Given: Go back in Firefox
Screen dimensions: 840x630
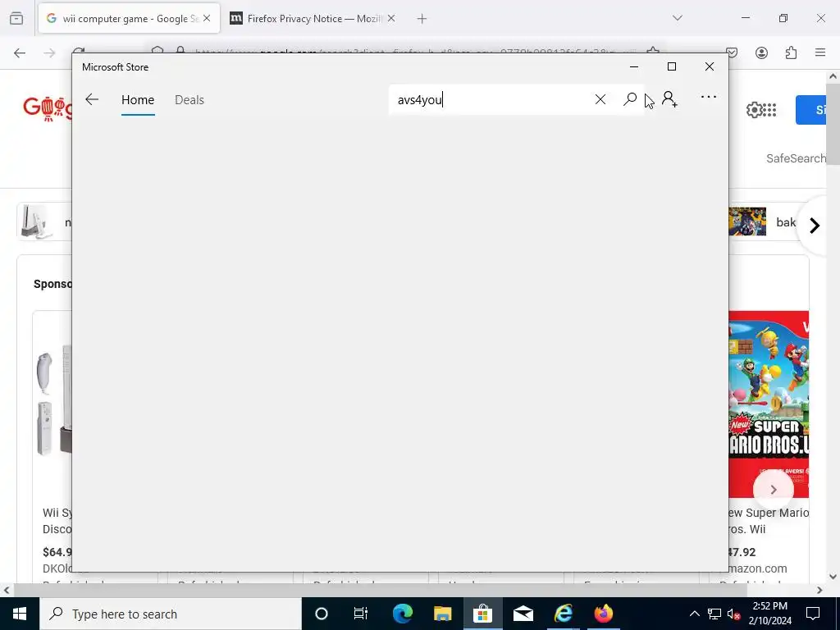Looking at the screenshot, I should pyautogui.click(x=20, y=52).
